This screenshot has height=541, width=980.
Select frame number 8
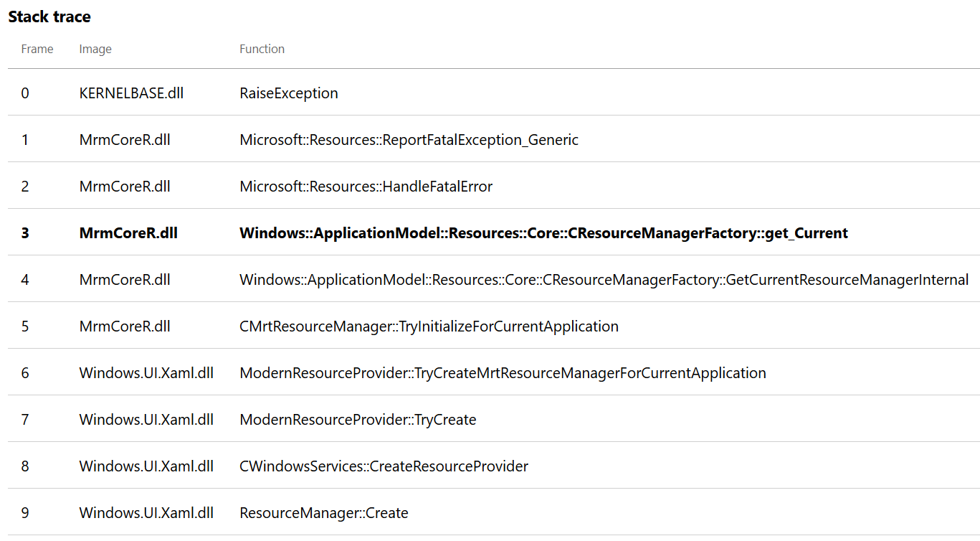pos(25,466)
